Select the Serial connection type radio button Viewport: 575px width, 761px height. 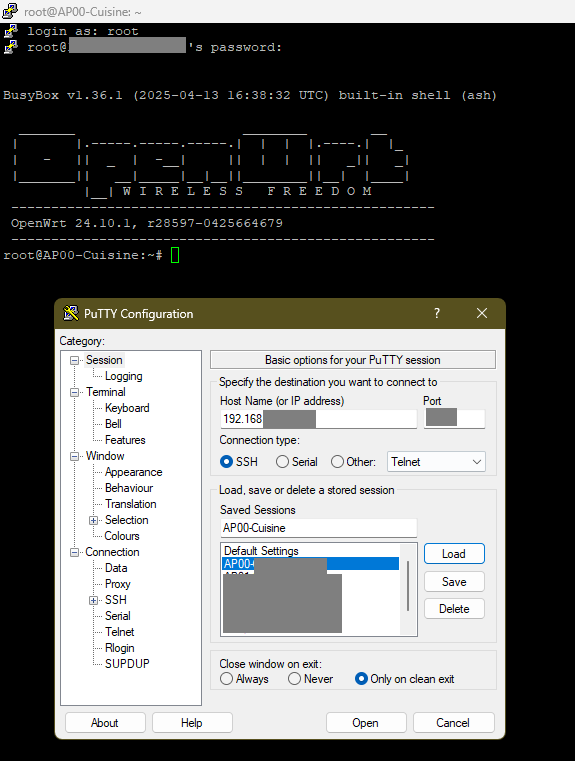tap(282, 462)
